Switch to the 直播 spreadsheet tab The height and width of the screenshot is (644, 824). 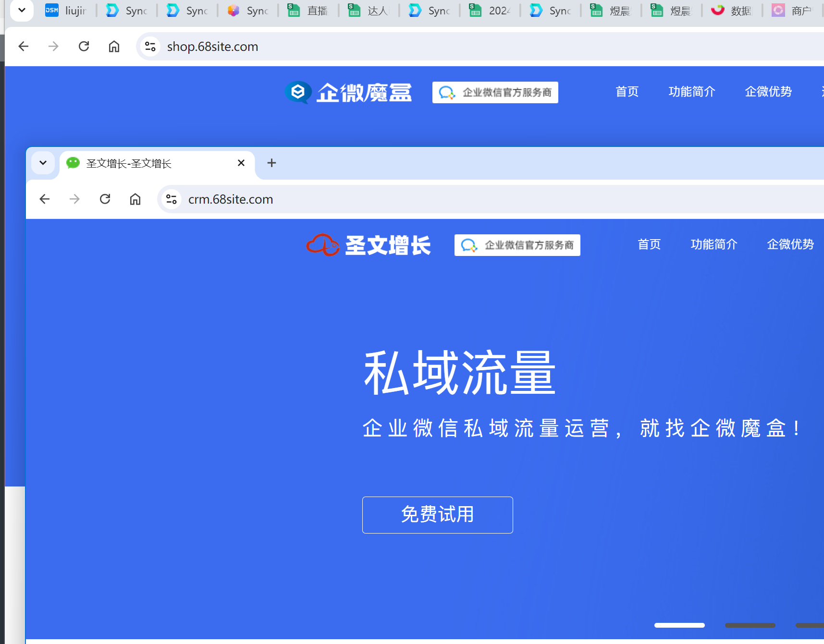tap(308, 11)
